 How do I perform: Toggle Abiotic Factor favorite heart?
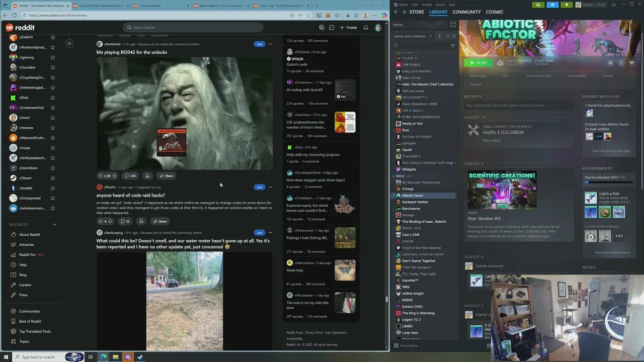click(631, 63)
